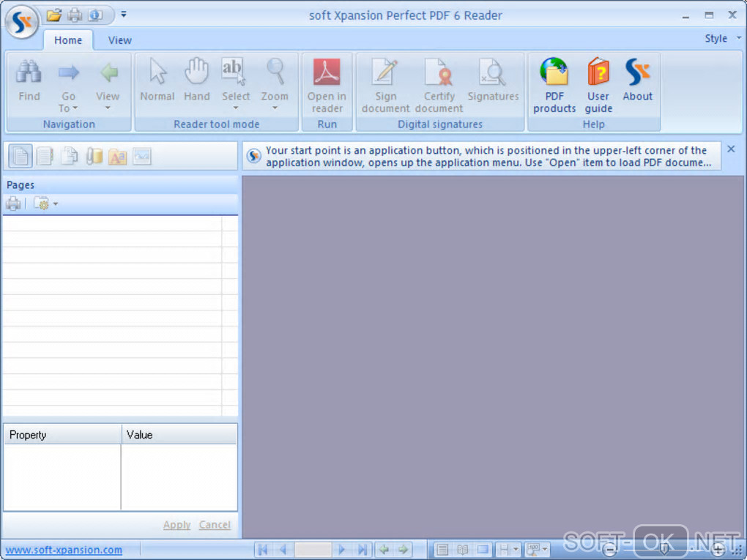The image size is (747, 560).
Task: Open the Style menu
Action: [723, 38]
